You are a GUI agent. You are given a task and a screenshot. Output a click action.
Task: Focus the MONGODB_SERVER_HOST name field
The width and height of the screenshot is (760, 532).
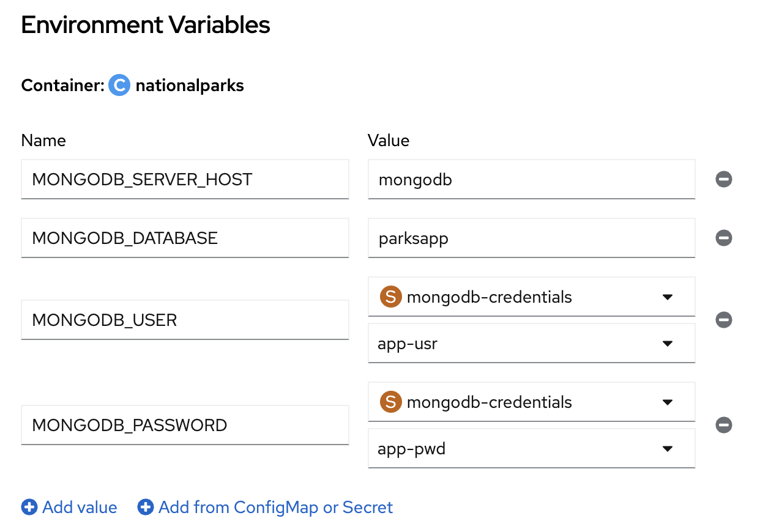185,179
